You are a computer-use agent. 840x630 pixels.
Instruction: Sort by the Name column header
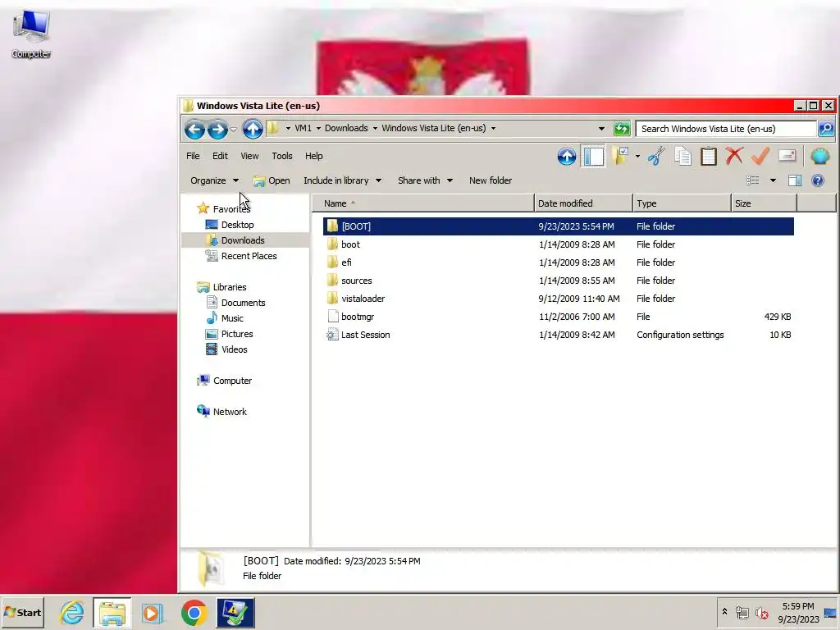423,203
